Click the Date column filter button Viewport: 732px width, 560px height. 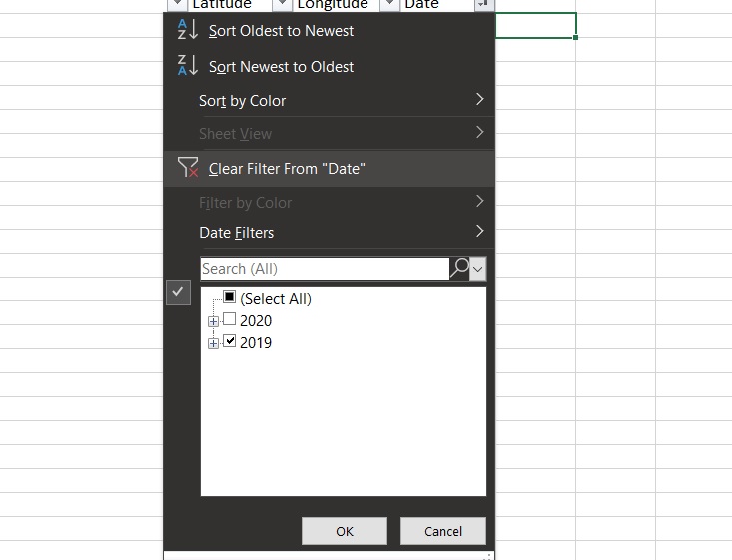click(483, 4)
